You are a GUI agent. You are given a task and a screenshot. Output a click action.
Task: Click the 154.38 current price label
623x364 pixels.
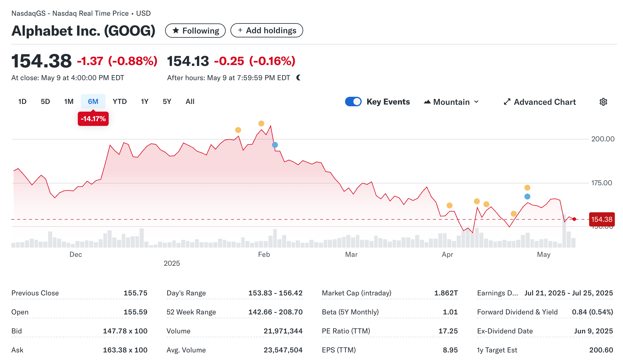tap(602, 219)
